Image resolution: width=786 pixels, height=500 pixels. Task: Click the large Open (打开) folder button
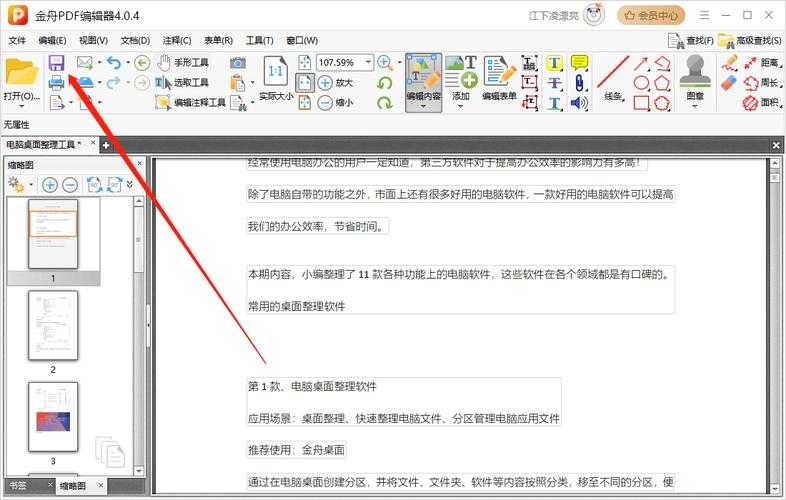tap(22, 78)
